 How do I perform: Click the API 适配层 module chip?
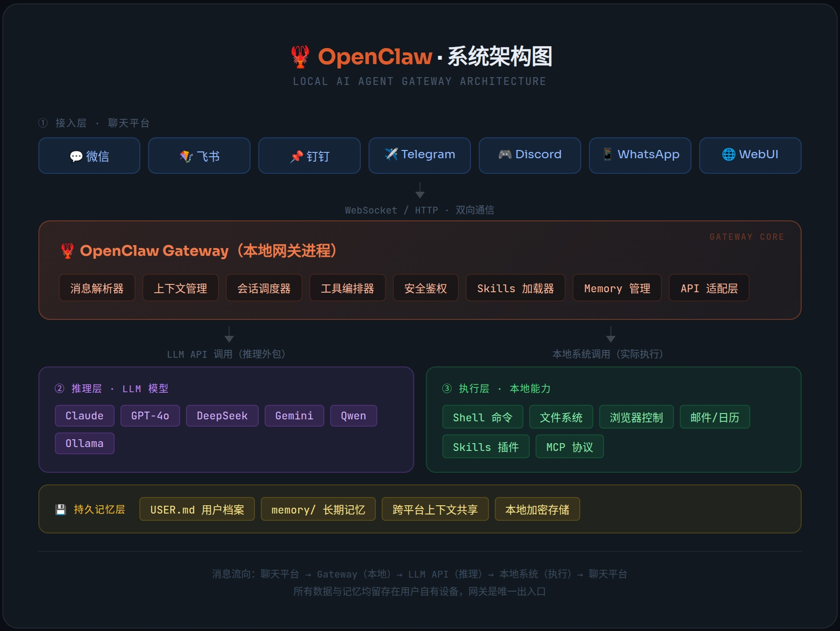(709, 288)
